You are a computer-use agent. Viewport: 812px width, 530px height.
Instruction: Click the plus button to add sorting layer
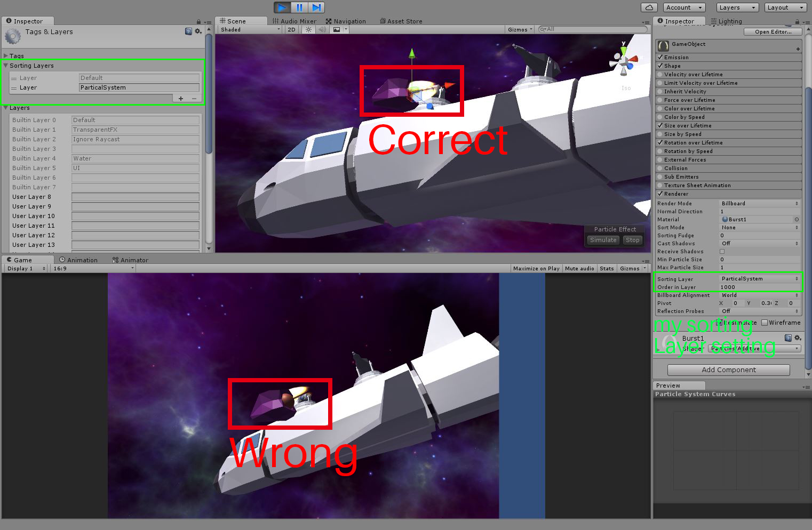point(181,99)
